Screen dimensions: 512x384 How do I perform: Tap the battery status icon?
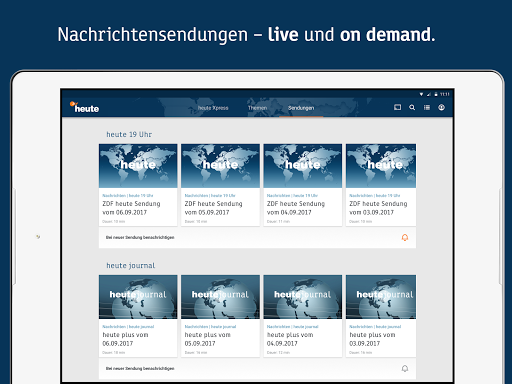point(436,94)
